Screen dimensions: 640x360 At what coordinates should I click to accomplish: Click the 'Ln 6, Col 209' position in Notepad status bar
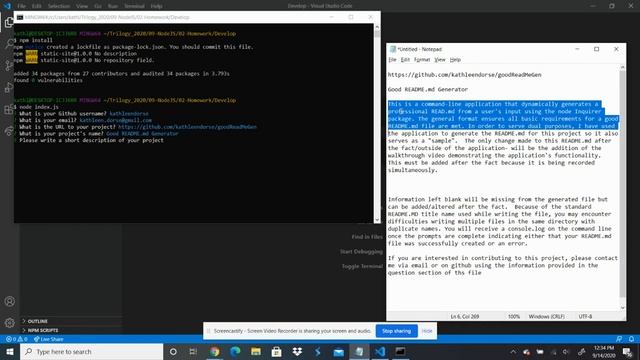[x=464, y=316]
